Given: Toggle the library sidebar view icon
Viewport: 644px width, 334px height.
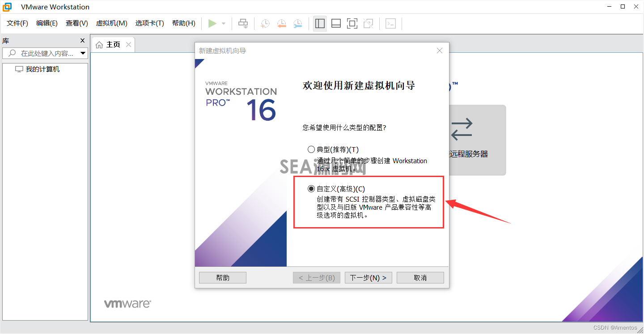Looking at the screenshot, I should click(320, 23).
